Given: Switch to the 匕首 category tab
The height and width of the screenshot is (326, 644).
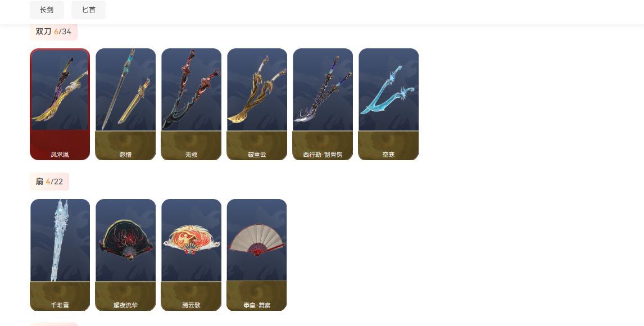Looking at the screenshot, I should click(89, 10).
